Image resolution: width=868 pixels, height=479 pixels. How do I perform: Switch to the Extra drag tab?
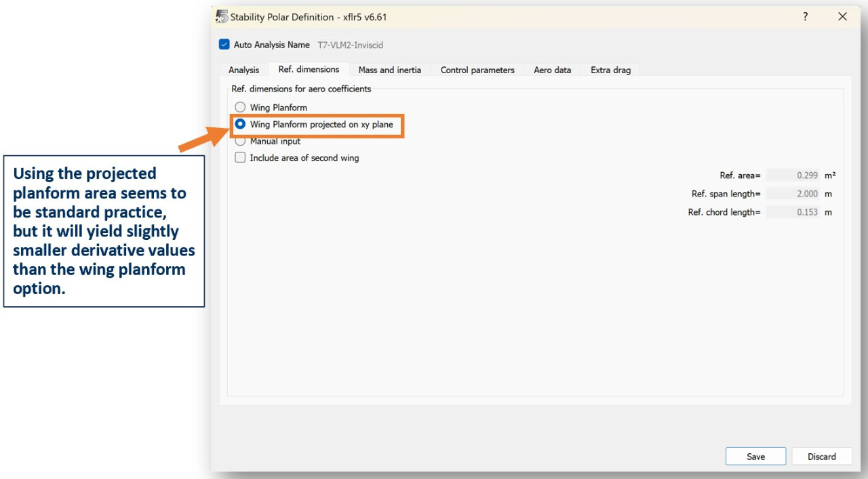click(x=610, y=70)
